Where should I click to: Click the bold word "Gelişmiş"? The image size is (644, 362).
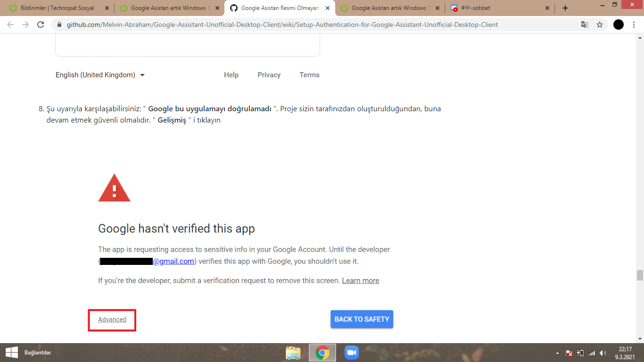[x=172, y=120]
